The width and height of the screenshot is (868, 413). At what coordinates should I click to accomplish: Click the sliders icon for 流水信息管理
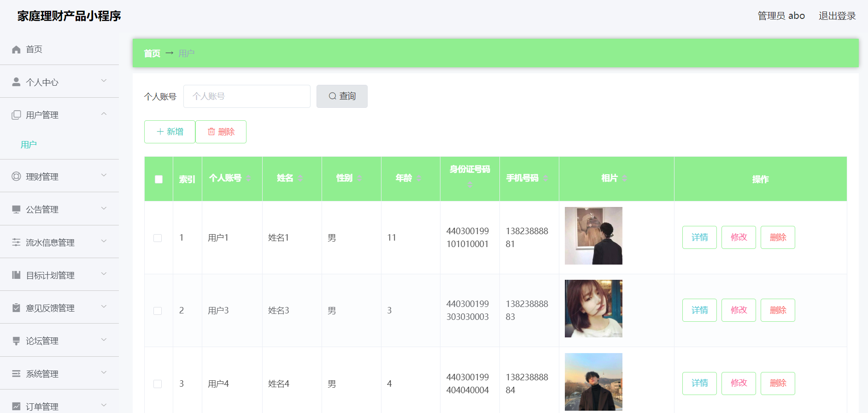16,242
